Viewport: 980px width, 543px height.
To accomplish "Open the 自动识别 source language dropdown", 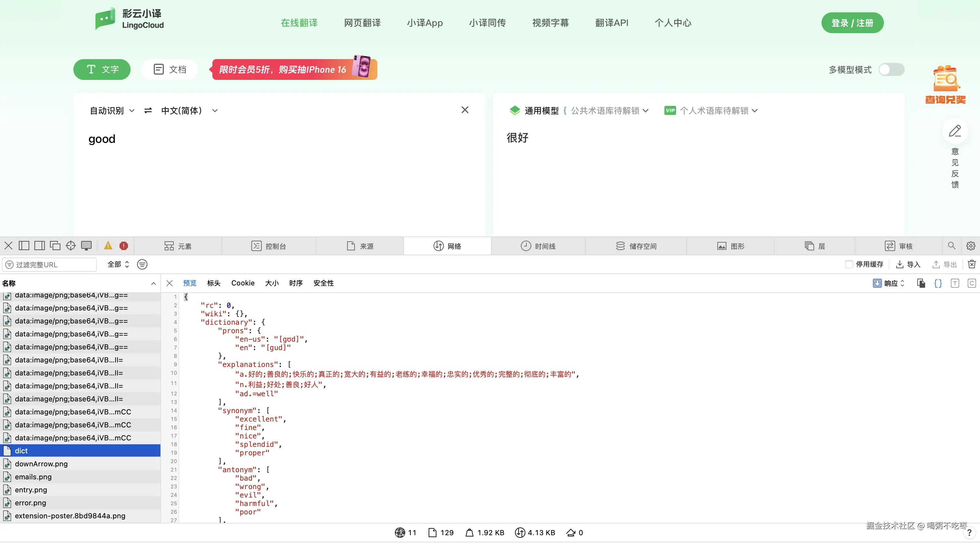I will click(112, 111).
